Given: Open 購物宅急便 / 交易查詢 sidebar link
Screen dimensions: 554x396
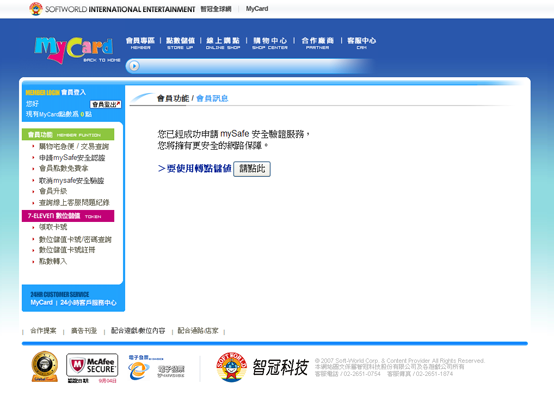Looking at the screenshot, I should [x=74, y=146].
